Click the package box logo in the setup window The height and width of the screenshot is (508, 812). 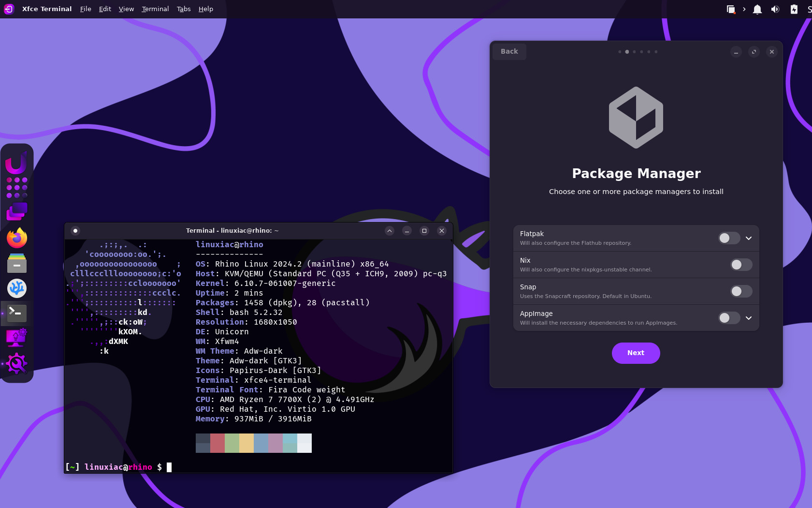click(x=636, y=118)
